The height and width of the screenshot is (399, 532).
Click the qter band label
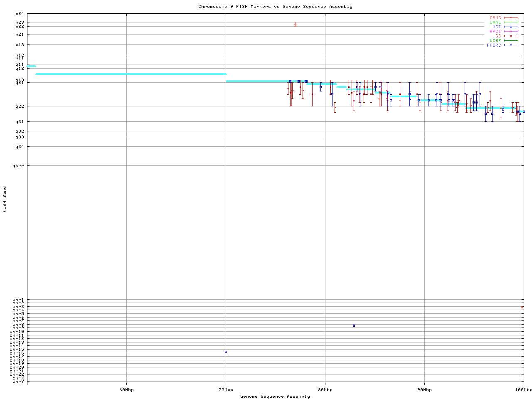click(19, 166)
